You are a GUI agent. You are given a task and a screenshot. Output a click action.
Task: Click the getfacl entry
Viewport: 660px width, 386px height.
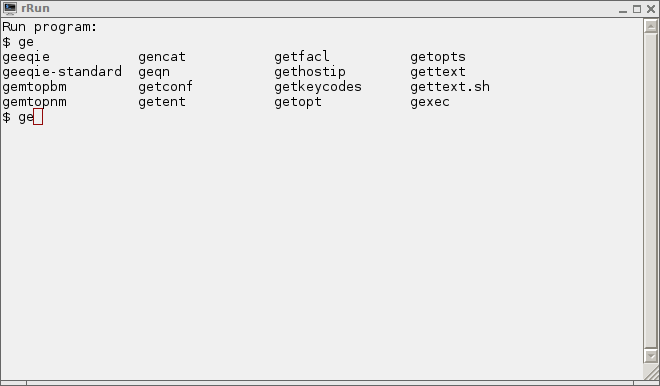coord(301,56)
